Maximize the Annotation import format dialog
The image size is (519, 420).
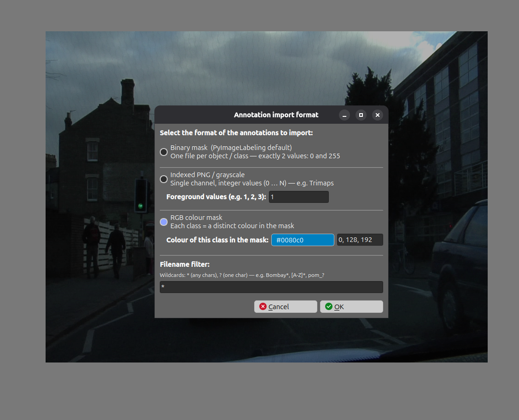click(x=361, y=115)
